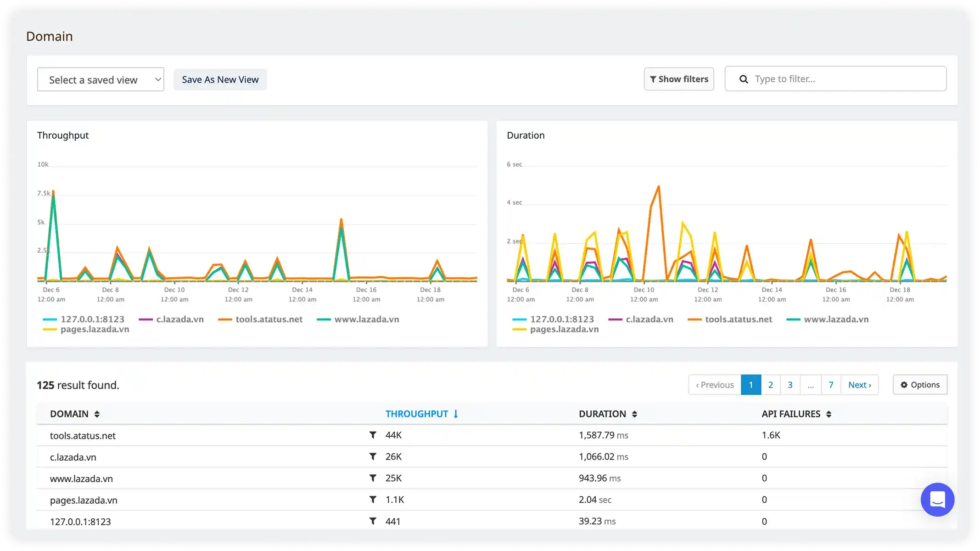Jump to page 7 of results
This screenshot has width=980, height=551.
point(830,385)
